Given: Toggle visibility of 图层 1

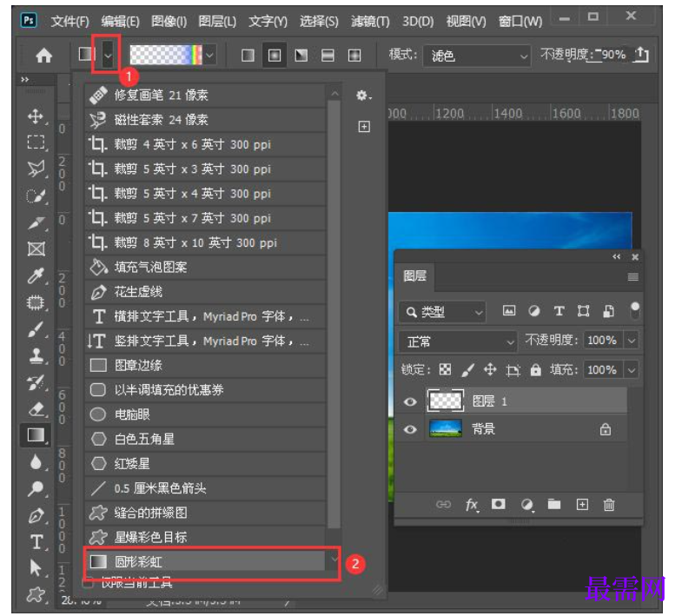Looking at the screenshot, I should pyautogui.click(x=410, y=401).
